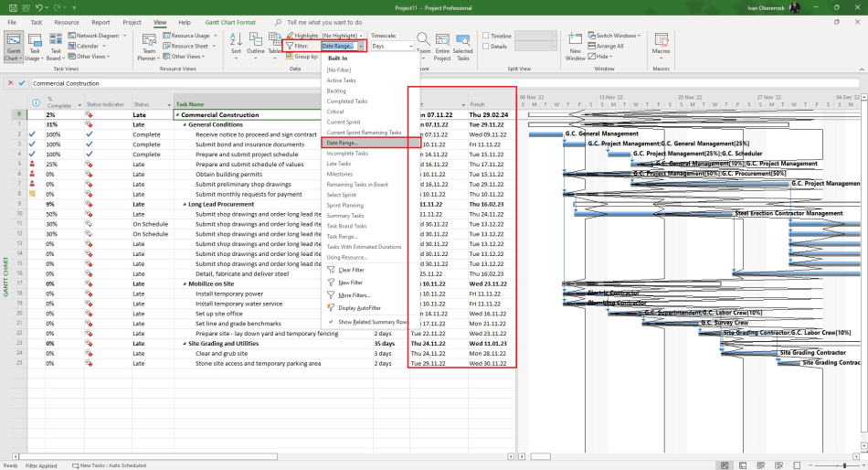This screenshot has width=868, height=470.
Task: Click the info indicator column header icon
Action: [36, 102]
